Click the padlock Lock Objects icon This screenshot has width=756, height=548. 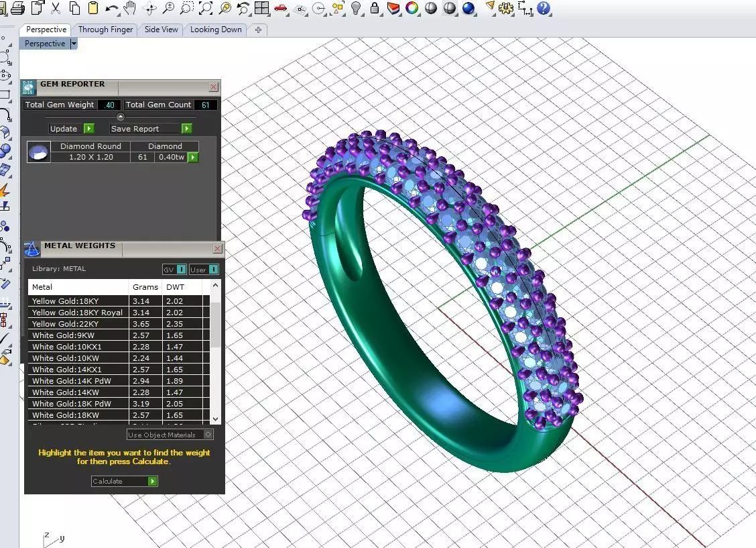(374, 8)
